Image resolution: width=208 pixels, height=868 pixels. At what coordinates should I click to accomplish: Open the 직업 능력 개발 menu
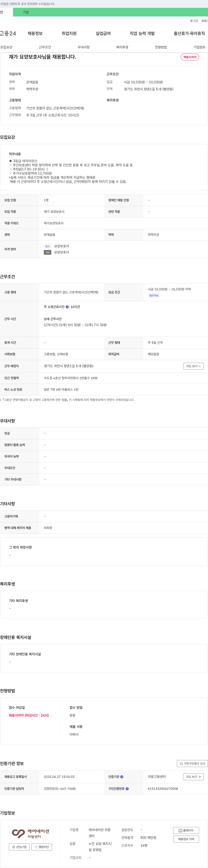point(142,33)
